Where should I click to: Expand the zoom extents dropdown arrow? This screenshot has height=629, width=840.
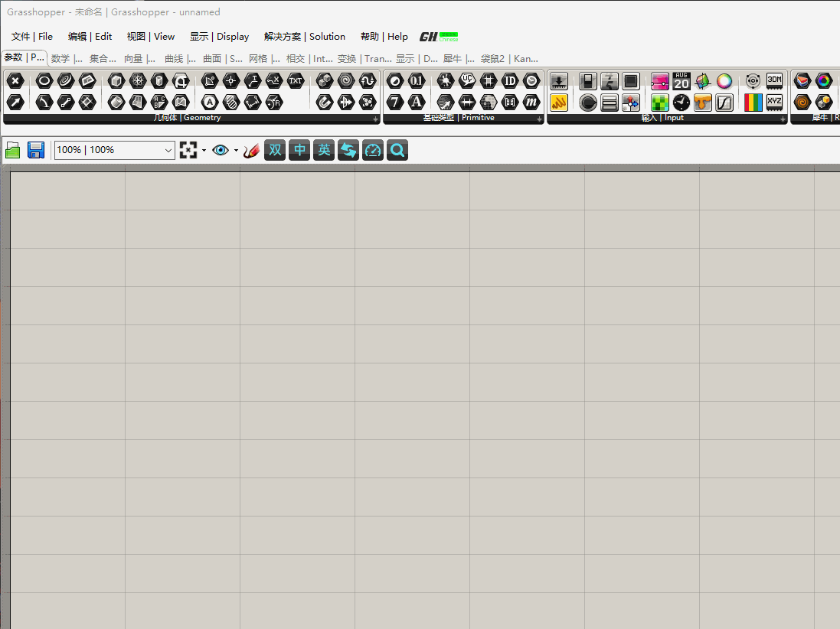point(204,151)
